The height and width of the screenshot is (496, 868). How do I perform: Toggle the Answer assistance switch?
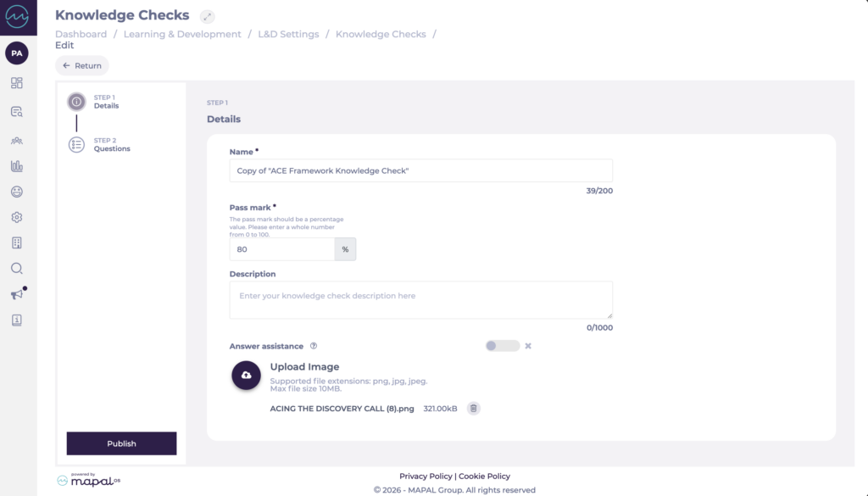click(502, 346)
